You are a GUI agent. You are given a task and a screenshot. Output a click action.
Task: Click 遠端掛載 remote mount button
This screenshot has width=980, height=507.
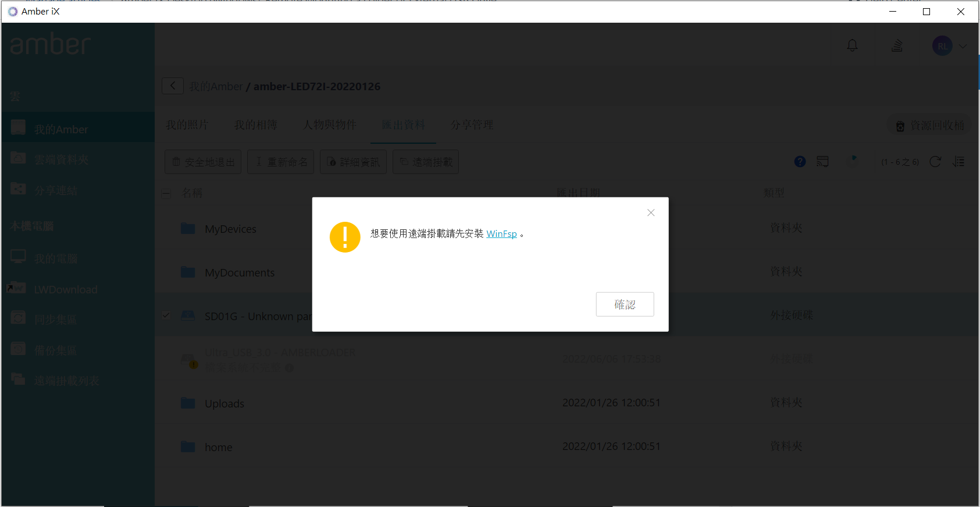tap(426, 162)
